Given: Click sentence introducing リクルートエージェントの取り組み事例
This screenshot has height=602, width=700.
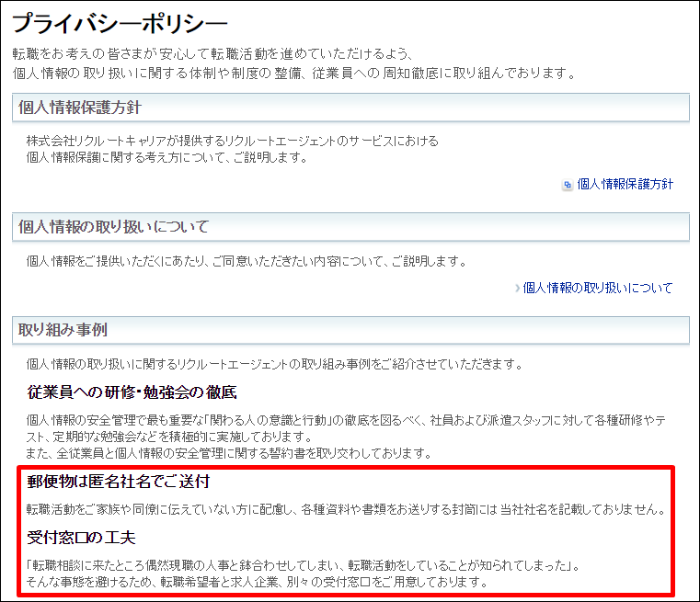Looking at the screenshot, I should point(275,364).
